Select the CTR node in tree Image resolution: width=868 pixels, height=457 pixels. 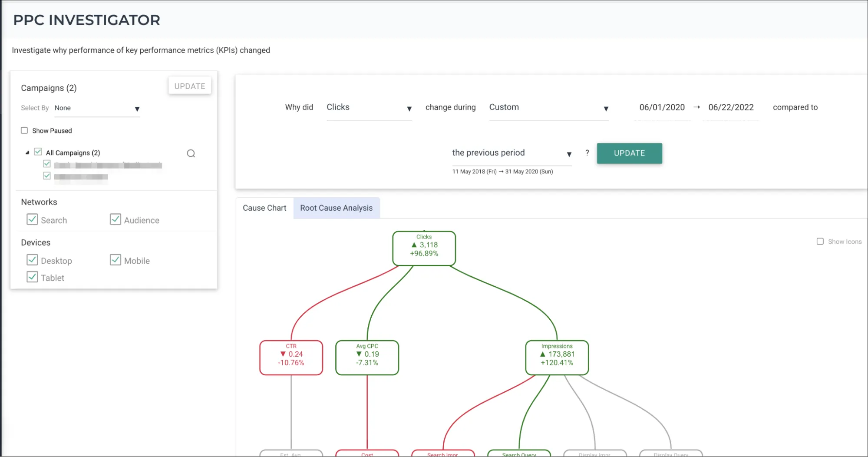(x=291, y=358)
